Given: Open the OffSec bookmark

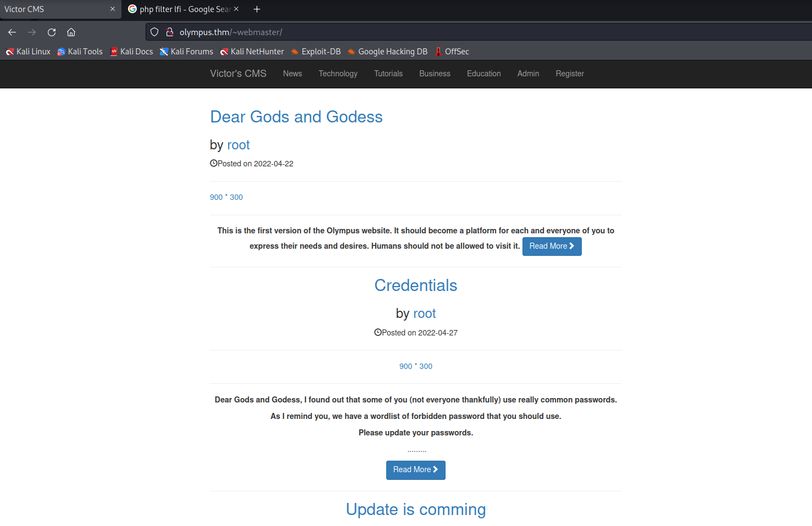Looking at the screenshot, I should (452, 52).
